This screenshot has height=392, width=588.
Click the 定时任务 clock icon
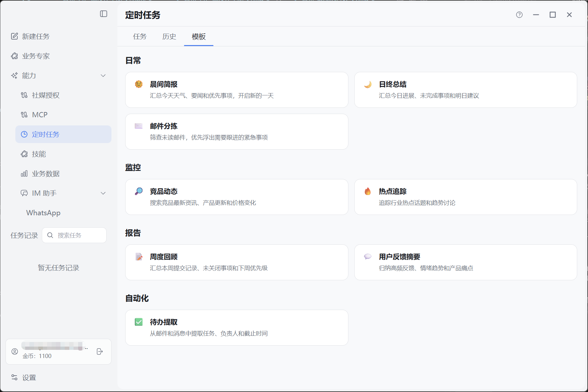coord(24,134)
